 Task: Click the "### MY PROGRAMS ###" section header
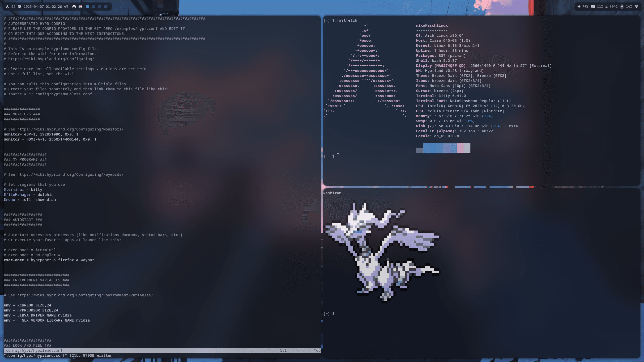click(25, 159)
